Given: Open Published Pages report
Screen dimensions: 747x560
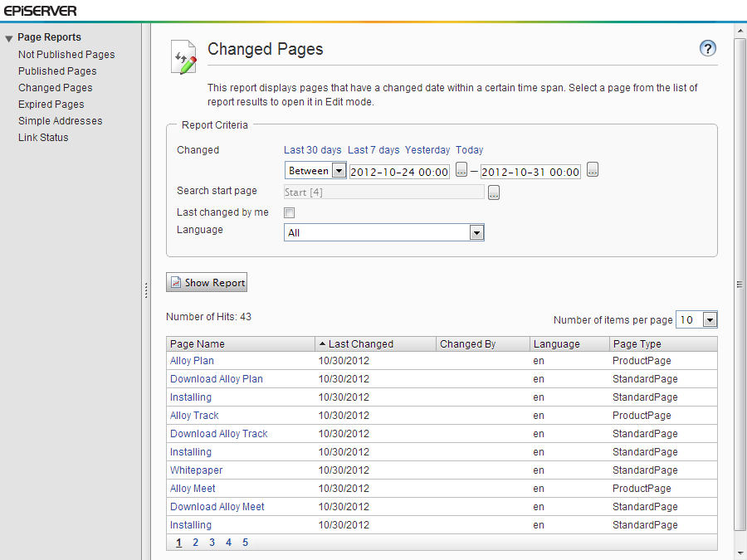Looking at the screenshot, I should click(x=57, y=71).
